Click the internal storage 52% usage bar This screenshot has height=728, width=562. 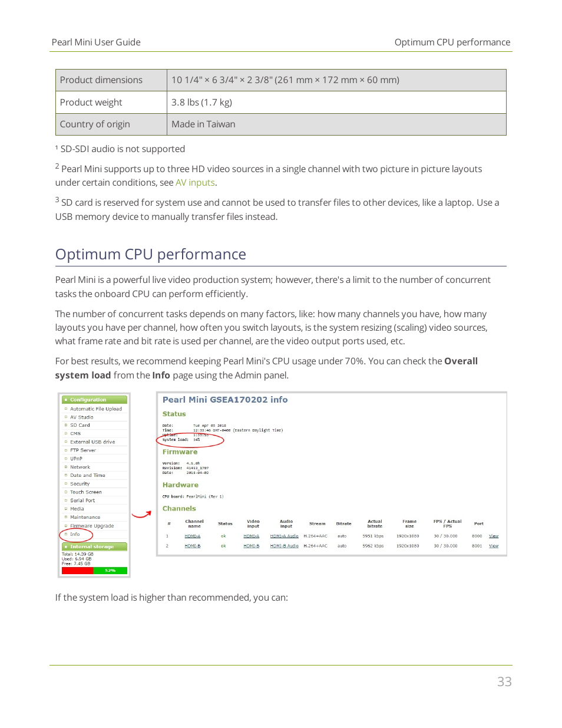click(94, 571)
